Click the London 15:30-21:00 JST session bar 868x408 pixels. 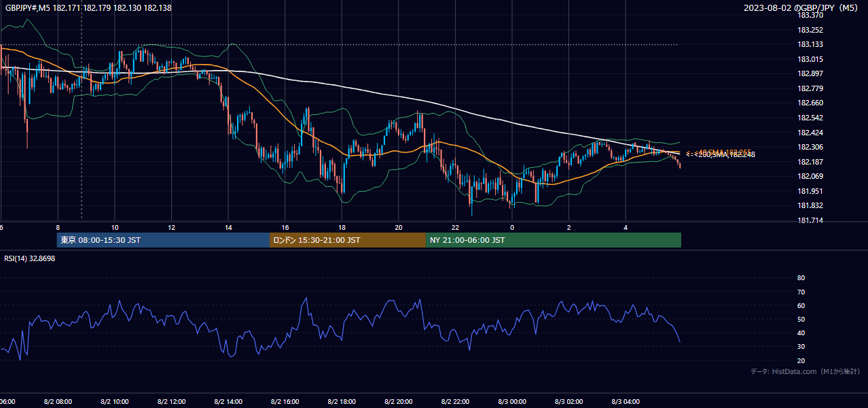348,240
